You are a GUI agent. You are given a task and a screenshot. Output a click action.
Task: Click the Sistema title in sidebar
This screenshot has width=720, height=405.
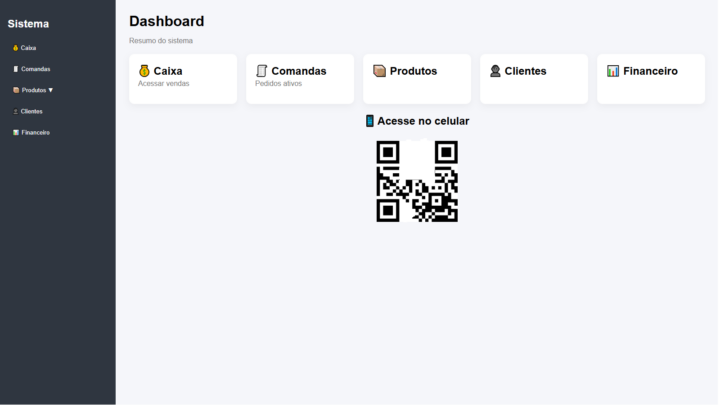click(29, 23)
